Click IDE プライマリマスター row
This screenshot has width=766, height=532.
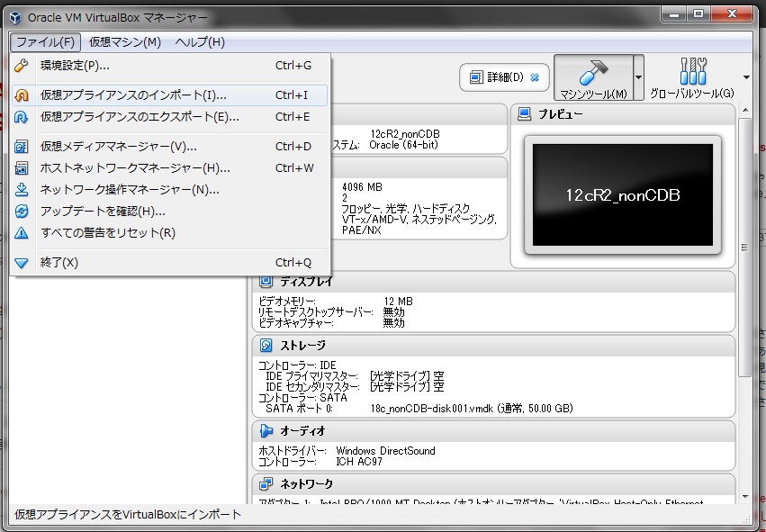pyautogui.click(x=355, y=376)
